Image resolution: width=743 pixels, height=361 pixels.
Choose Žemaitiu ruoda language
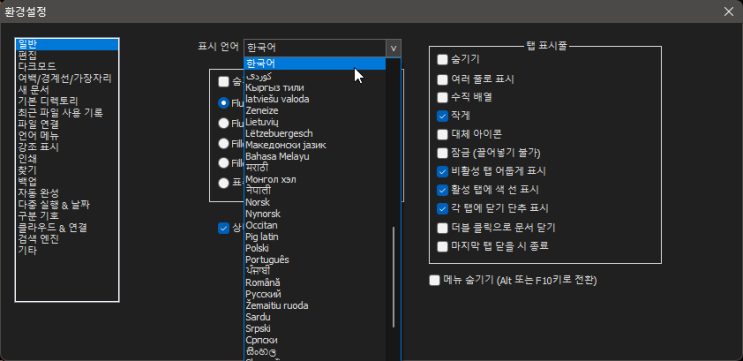315,306
